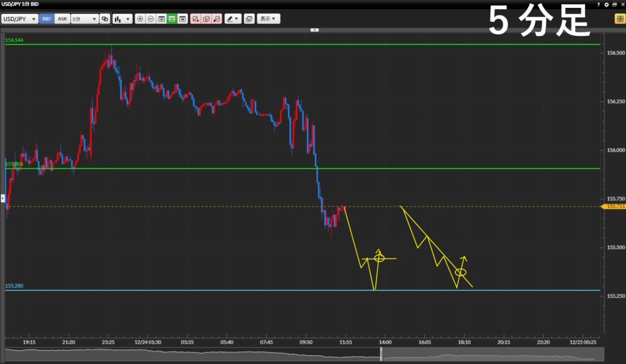Open the USD/JPY currency pair dropdown

click(20, 19)
